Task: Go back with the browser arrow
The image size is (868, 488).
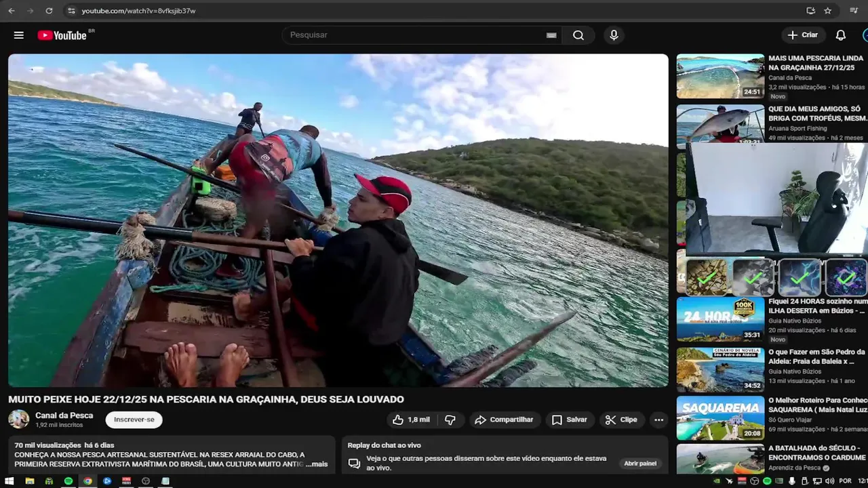Action: click(11, 11)
